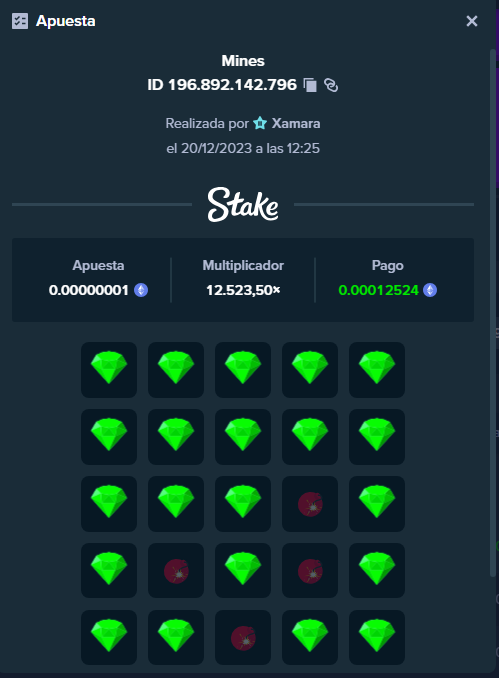
Task: Copy the bet ID with copy icon
Action: pos(310,85)
